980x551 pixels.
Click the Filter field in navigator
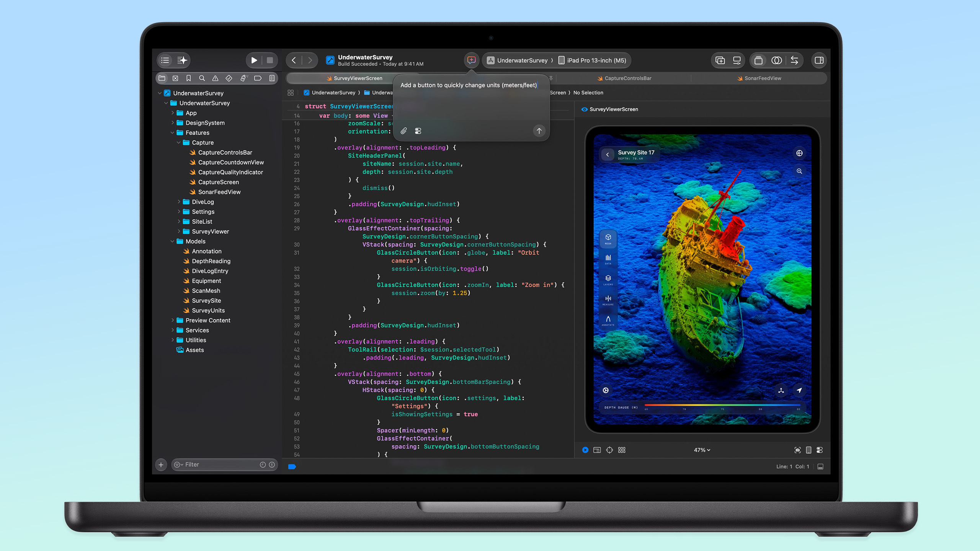pyautogui.click(x=224, y=465)
